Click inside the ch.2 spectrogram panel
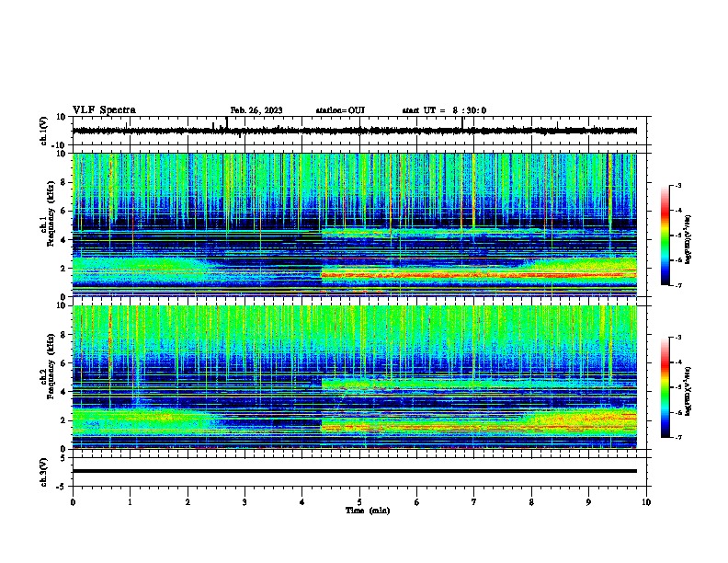The height and width of the screenshot is (563, 728). pyautogui.click(x=355, y=377)
